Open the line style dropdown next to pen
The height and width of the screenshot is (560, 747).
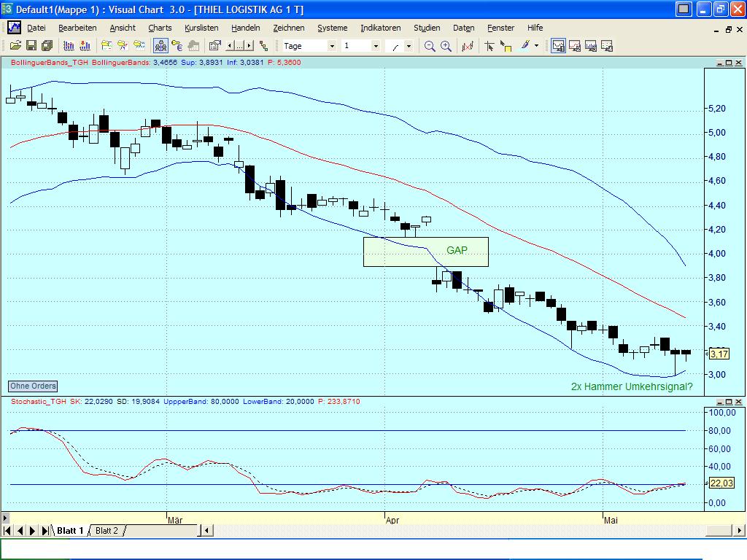pos(536,45)
